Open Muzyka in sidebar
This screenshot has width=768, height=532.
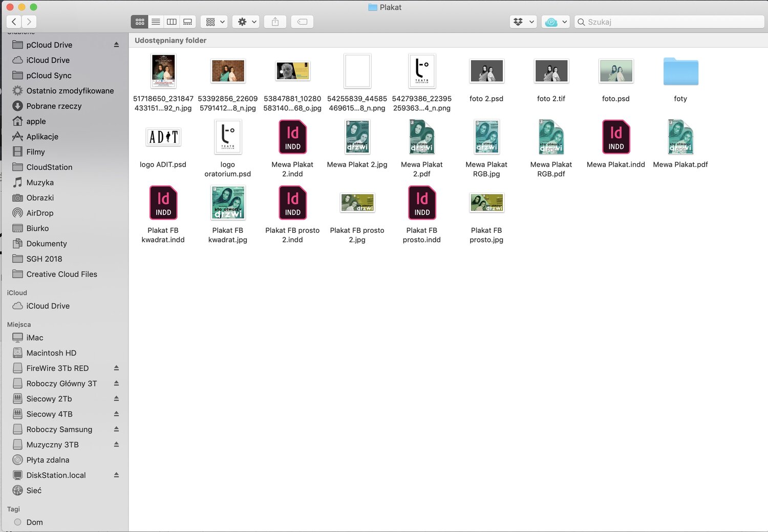[40, 183]
